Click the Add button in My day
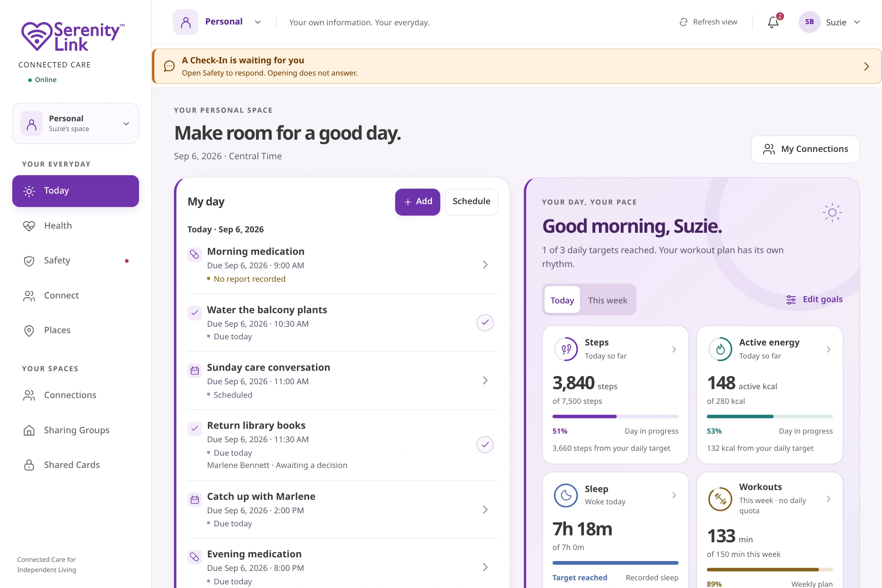 pos(417,202)
